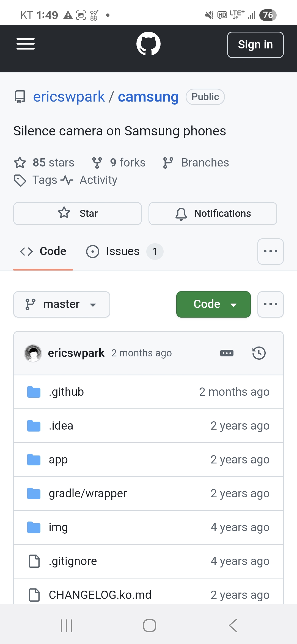
Task: Open additional navigation options beside Issues
Action: pyautogui.click(x=271, y=252)
